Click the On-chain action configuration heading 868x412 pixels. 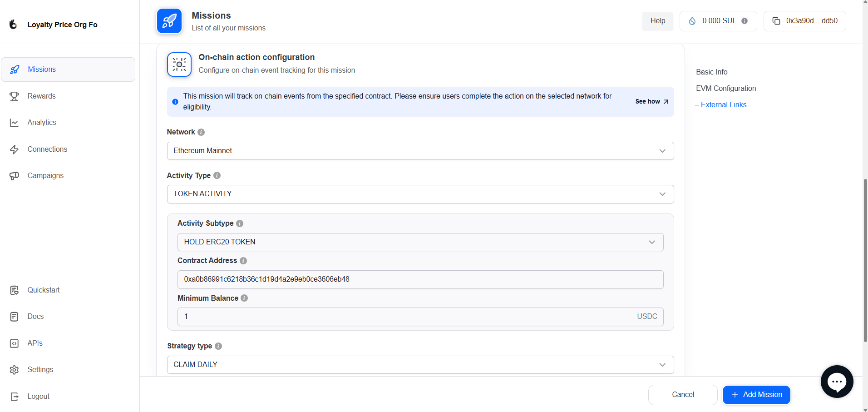tap(256, 57)
